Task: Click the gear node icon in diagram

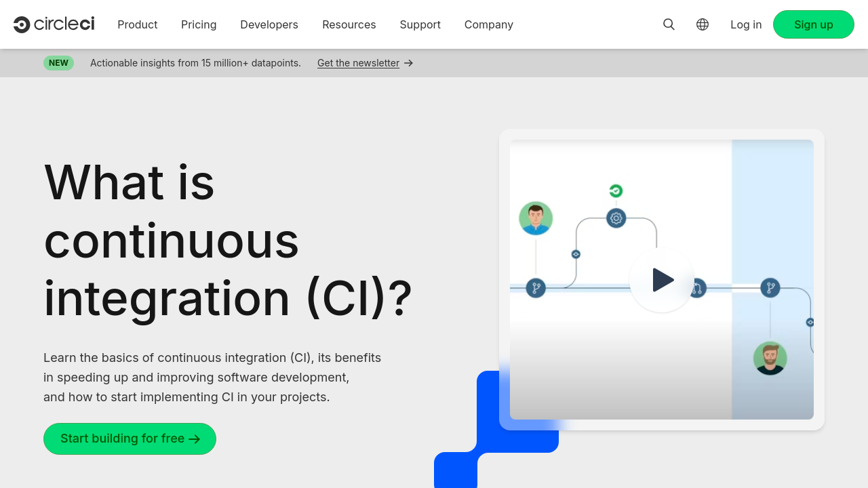Action: 616,218
